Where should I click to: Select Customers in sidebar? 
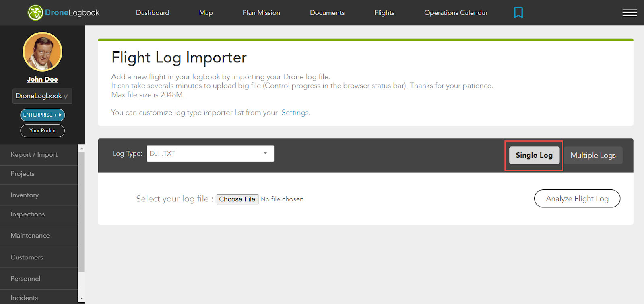[x=39, y=257]
